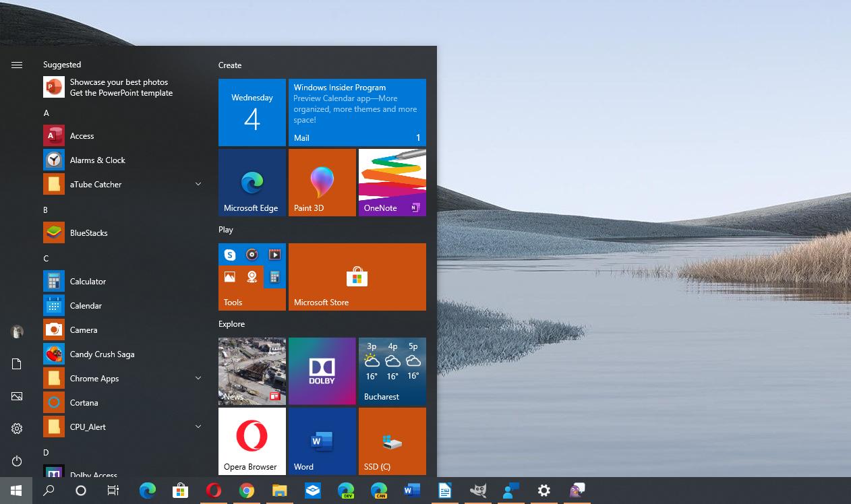Open the Settings gear on the taskbar

[544, 491]
